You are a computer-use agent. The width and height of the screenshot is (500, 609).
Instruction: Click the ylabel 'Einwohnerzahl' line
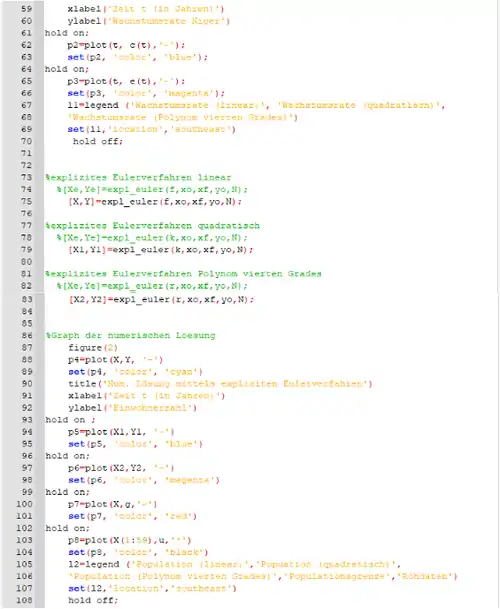tap(132, 408)
